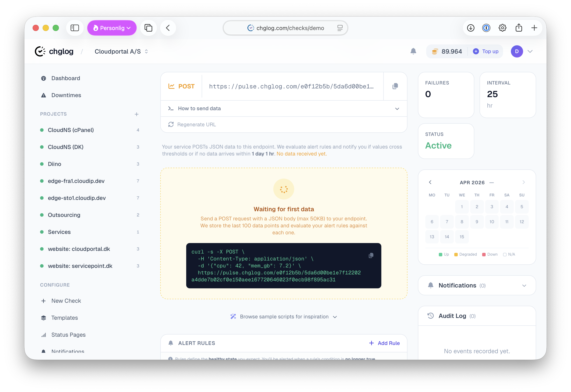Copy the POST endpoint URL with copy icon

point(395,86)
